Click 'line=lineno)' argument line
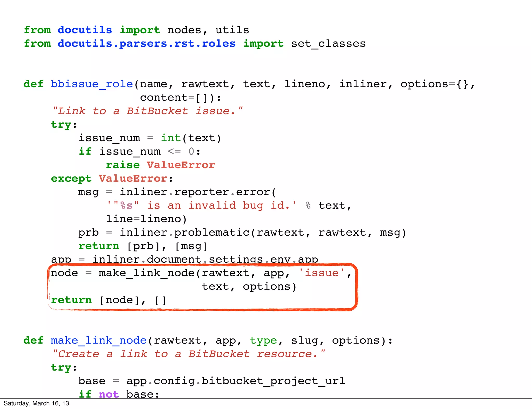This screenshot has width=532, height=409. [x=147, y=219]
